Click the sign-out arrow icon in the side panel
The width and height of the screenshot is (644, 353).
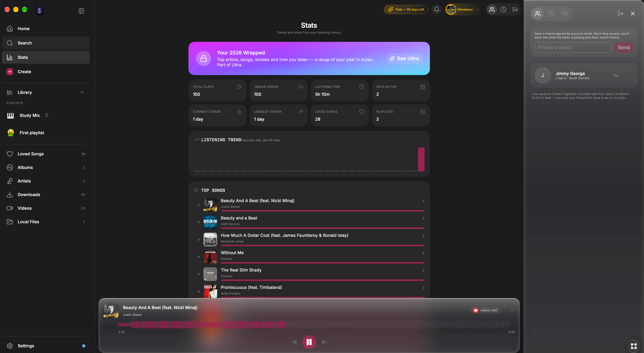click(x=620, y=14)
